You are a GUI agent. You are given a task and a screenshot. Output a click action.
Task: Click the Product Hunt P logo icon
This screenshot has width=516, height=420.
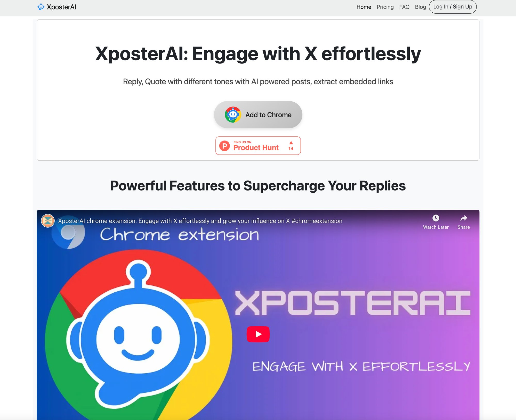(224, 146)
